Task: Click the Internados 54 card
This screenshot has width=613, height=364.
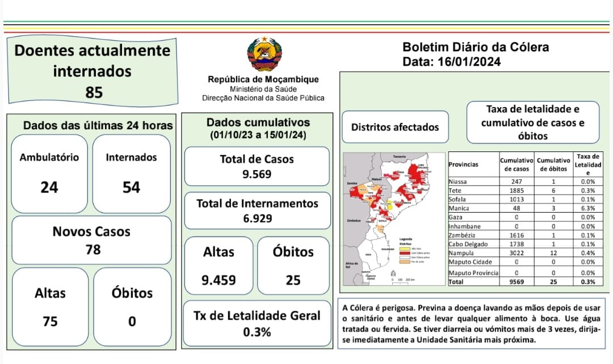Action: [131, 174]
